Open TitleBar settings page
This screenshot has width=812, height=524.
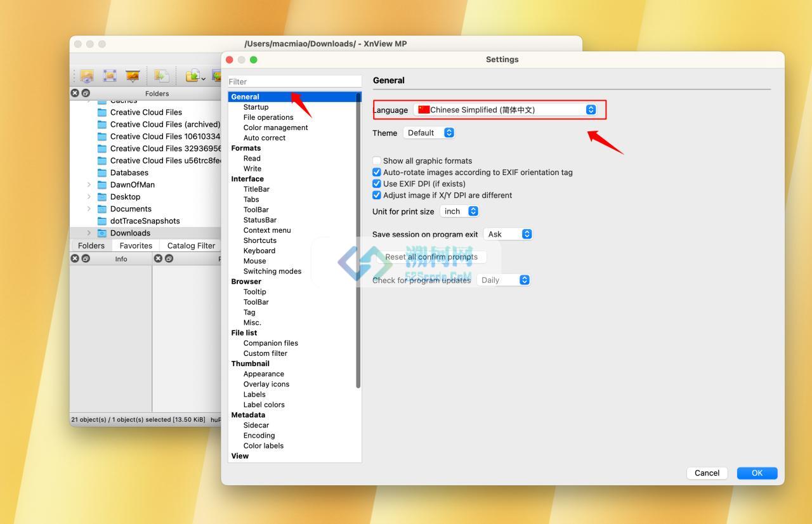(x=256, y=189)
